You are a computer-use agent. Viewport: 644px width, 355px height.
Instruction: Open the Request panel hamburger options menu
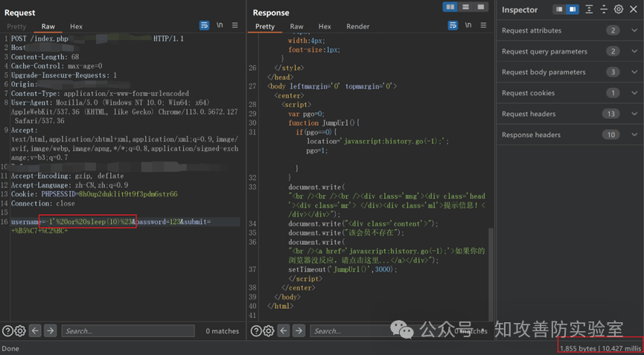click(x=235, y=25)
